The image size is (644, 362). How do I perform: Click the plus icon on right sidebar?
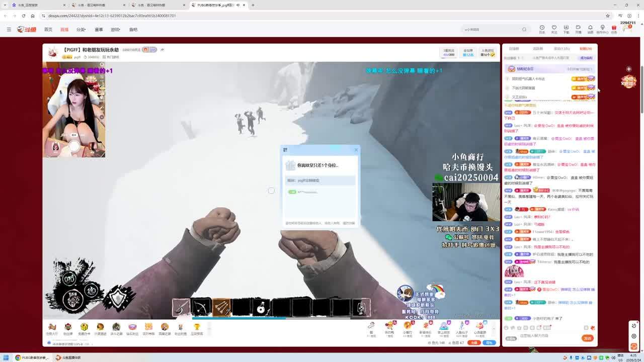(628, 69)
